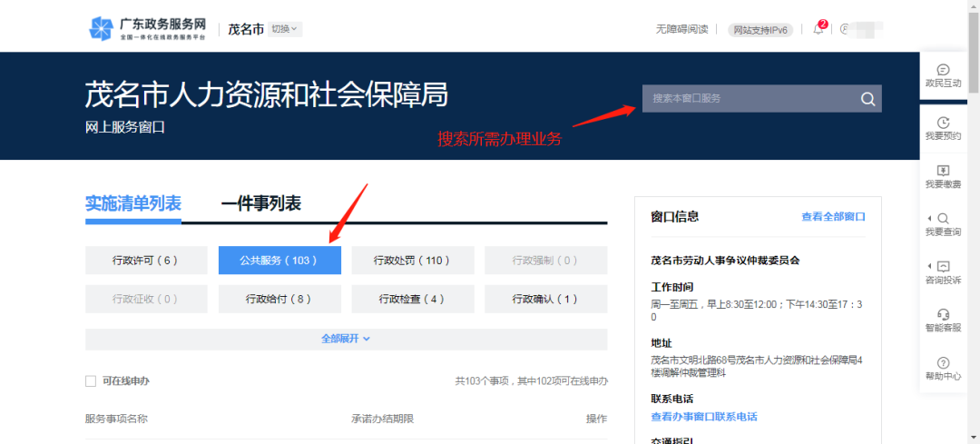980x444 pixels.
Task: Select 行政处罚 (110) category
Action: (413, 261)
